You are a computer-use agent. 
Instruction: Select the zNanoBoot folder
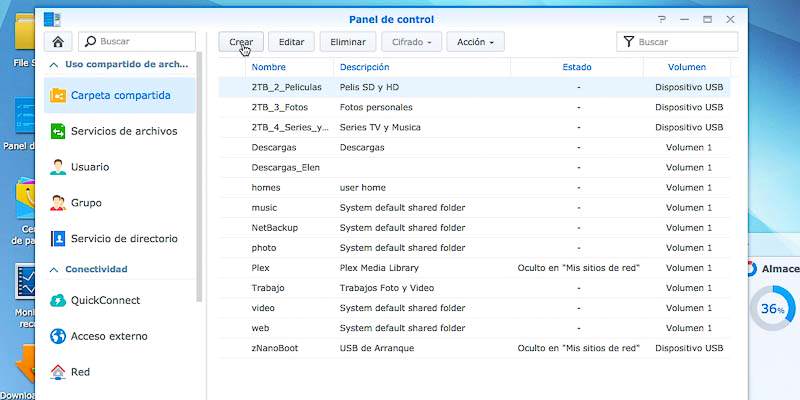(274, 348)
